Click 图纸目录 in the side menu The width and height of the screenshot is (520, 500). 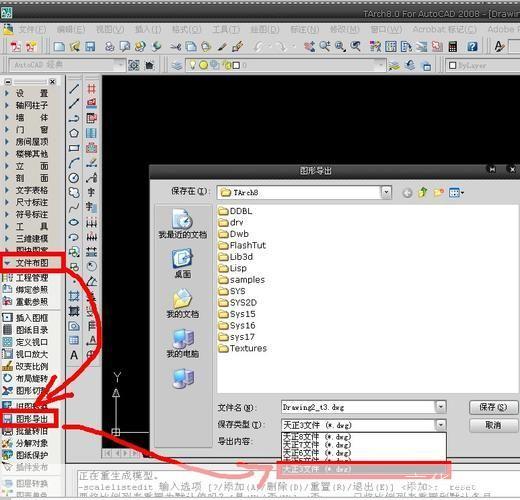[x=32, y=330]
